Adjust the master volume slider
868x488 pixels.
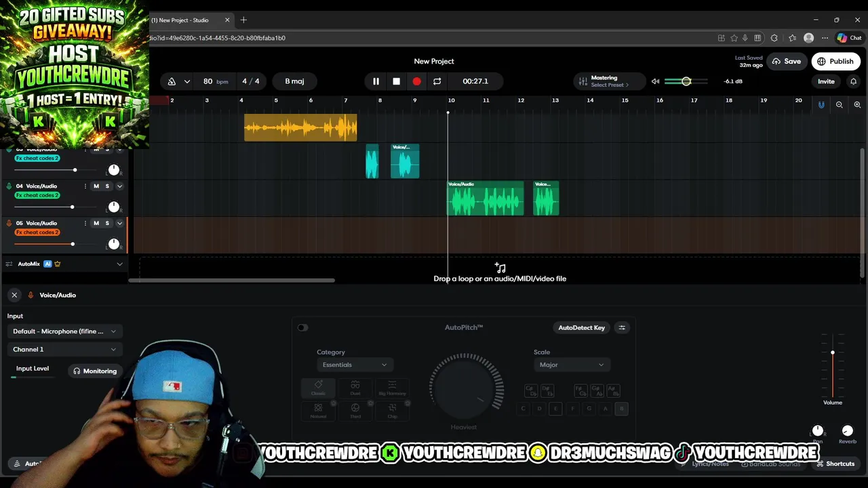686,81
